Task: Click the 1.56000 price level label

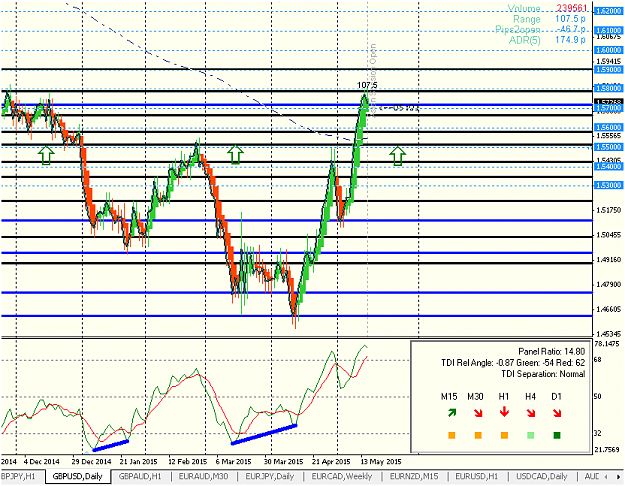Action: [x=608, y=127]
